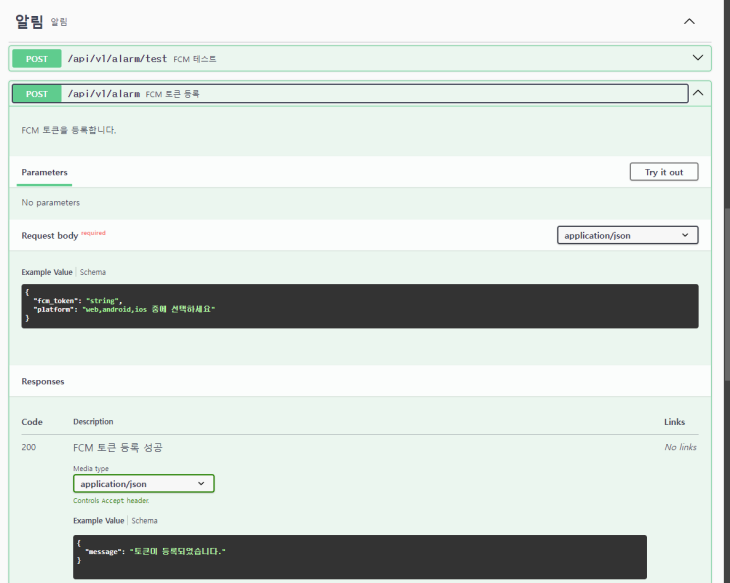Click the /api/v1/alarm path text
Screen dimensions: 730x583
[103, 94]
